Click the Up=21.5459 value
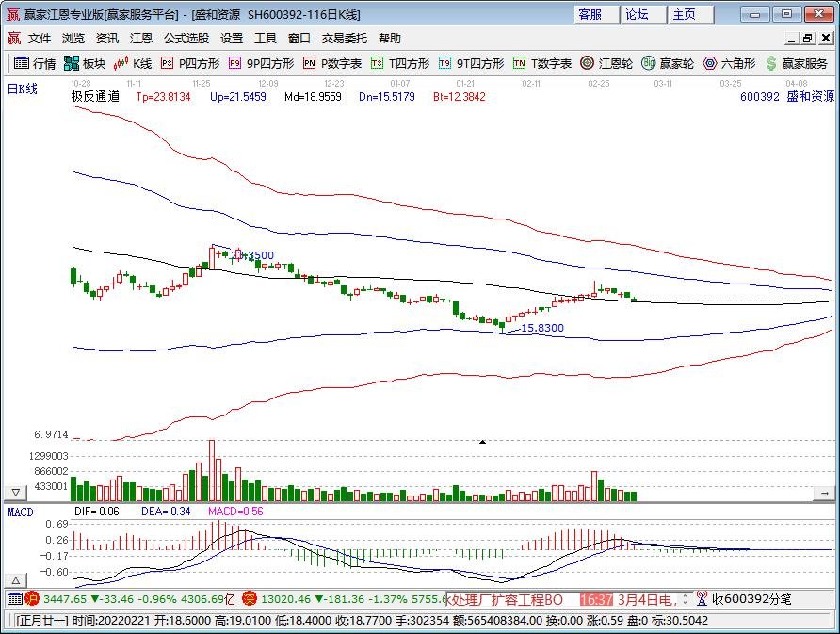 tap(238, 97)
